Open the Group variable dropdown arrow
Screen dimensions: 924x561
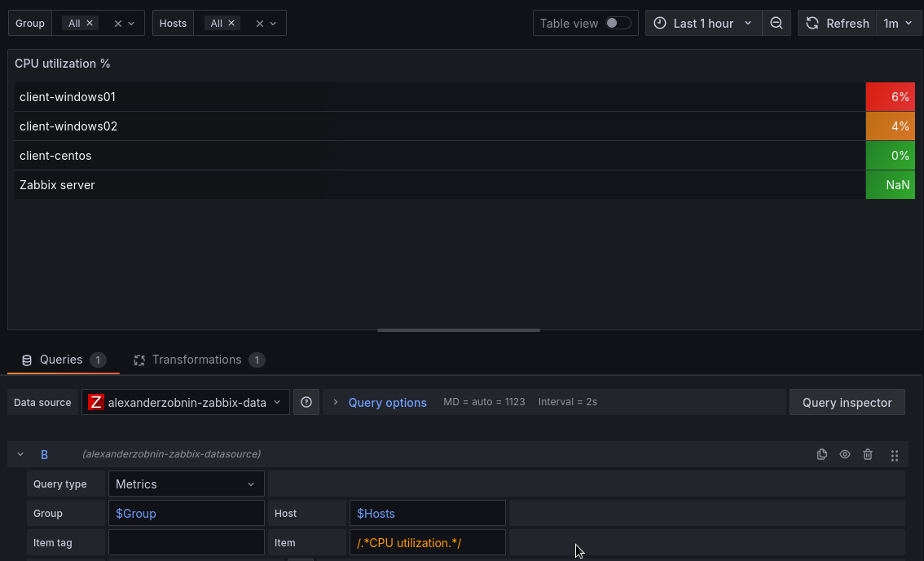(x=131, y=24)
